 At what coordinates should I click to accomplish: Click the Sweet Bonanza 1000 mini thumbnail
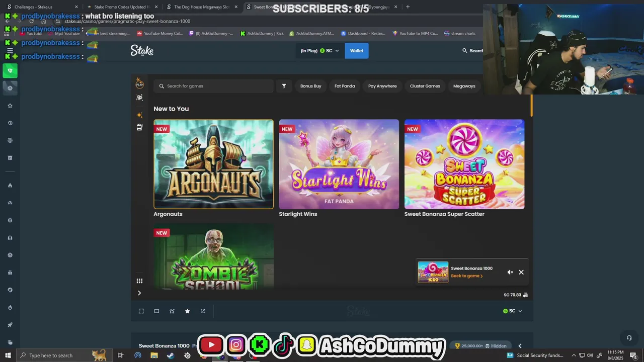pyautogui.click(x=433, y=272)
